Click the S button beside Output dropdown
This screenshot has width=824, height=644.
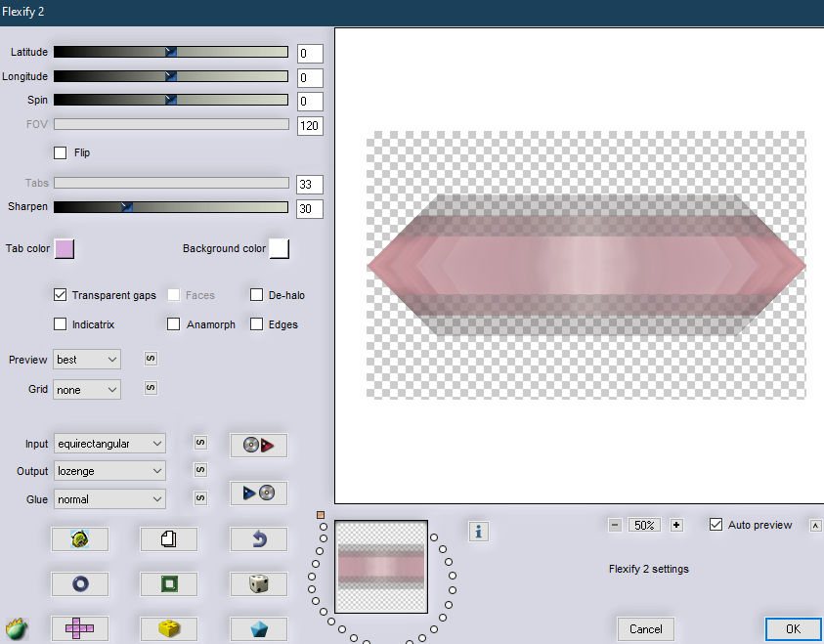click(x=200, y=470)
